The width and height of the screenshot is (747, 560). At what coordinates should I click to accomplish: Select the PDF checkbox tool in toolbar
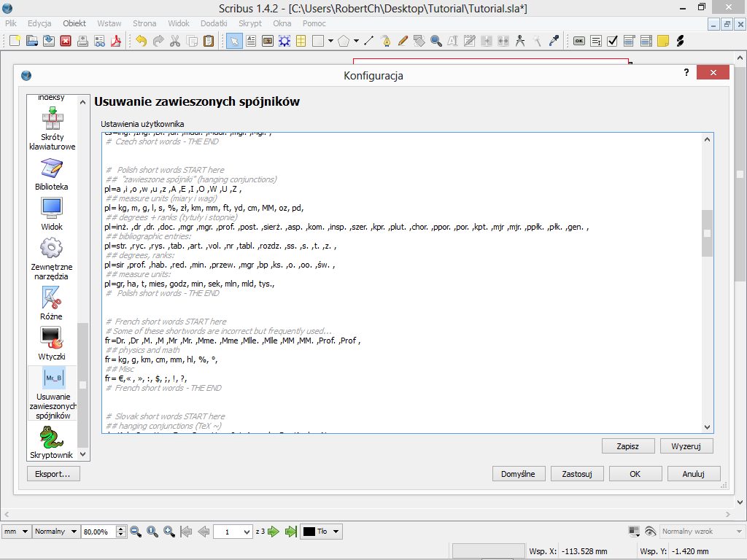pos(613,41)
